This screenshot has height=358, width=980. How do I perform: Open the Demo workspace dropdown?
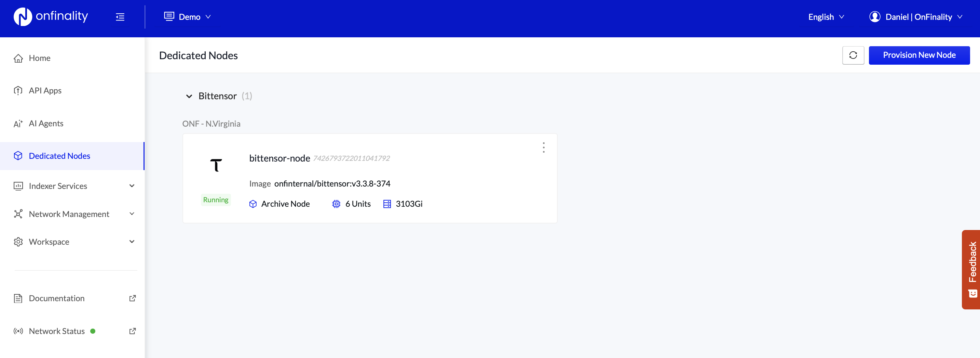tap(187, 17)
